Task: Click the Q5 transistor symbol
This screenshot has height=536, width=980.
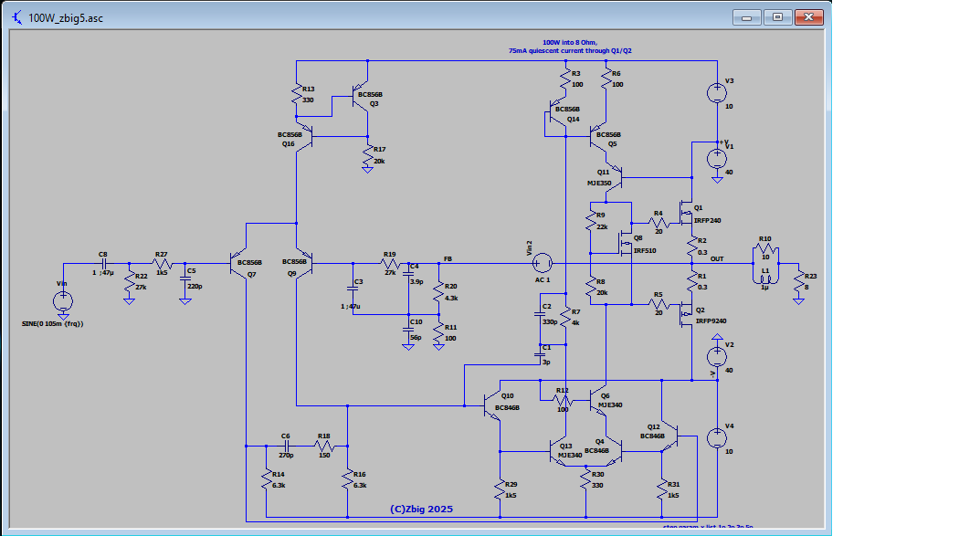Action: [598, 136]
